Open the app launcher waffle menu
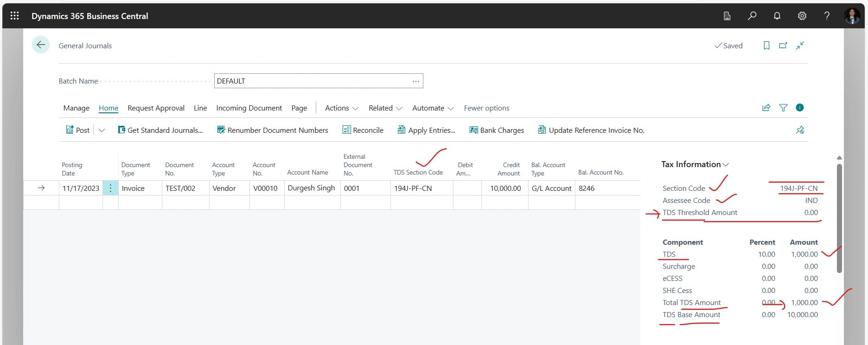This screenshot has height=345, width=868. [14, 16]
